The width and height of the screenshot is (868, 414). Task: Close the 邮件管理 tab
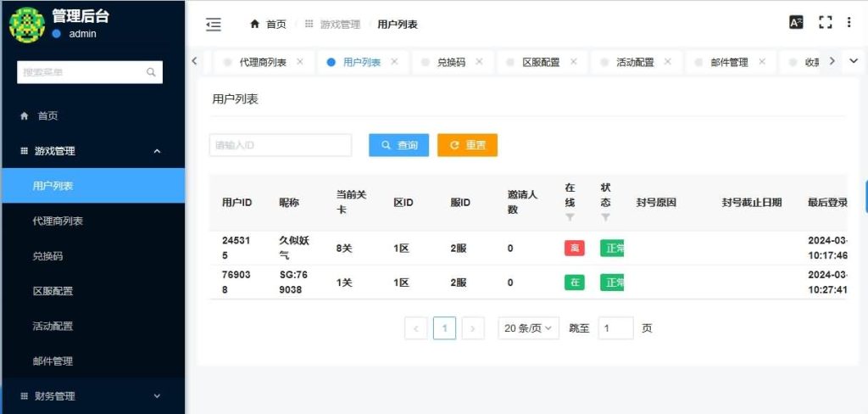pos(762,62)
